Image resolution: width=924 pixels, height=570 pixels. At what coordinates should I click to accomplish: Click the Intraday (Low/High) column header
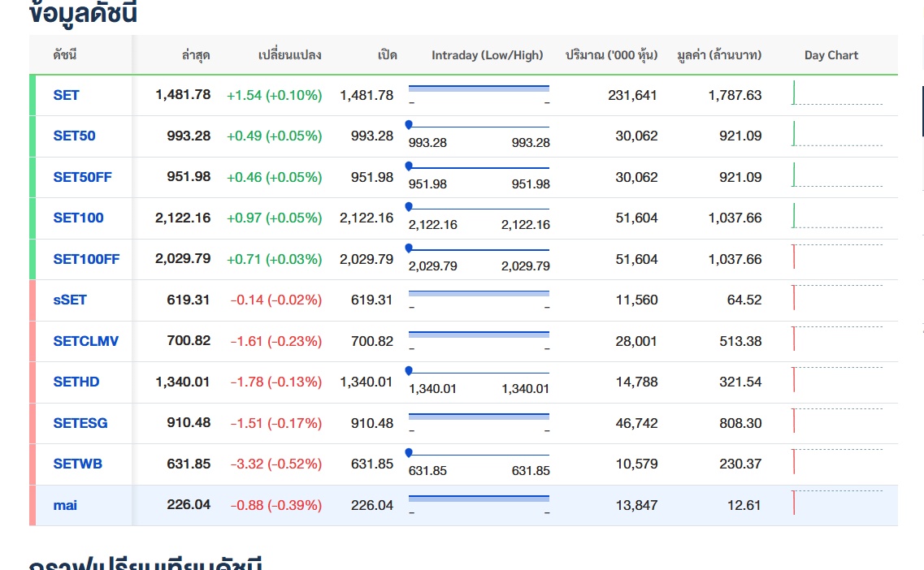[487, 55]
